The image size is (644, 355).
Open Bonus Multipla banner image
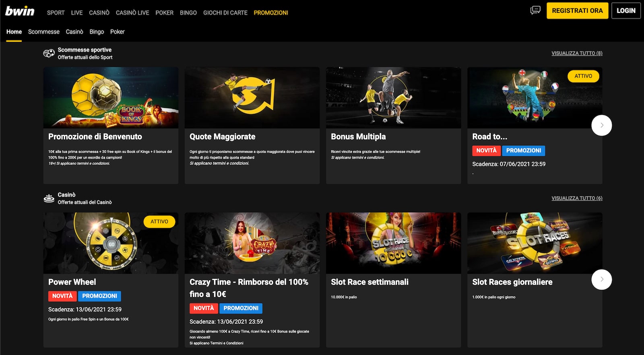click(x=393, y=98)
